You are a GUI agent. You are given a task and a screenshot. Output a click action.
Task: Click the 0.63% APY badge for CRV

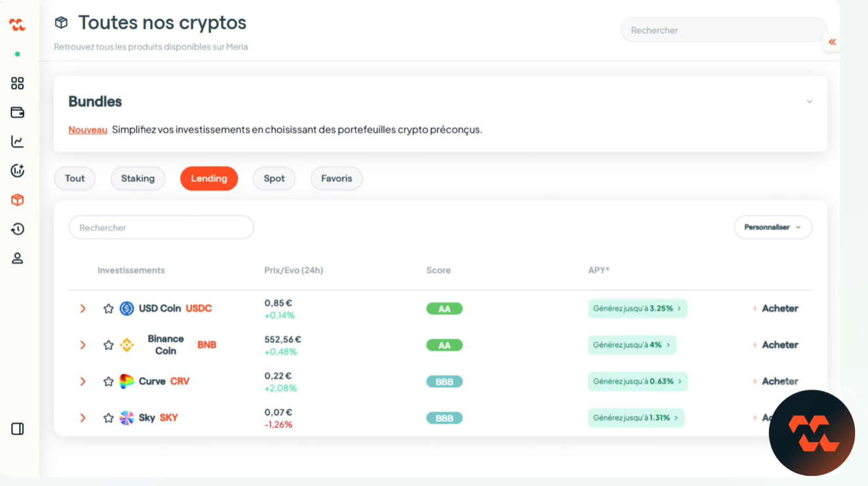pos(638,381)
